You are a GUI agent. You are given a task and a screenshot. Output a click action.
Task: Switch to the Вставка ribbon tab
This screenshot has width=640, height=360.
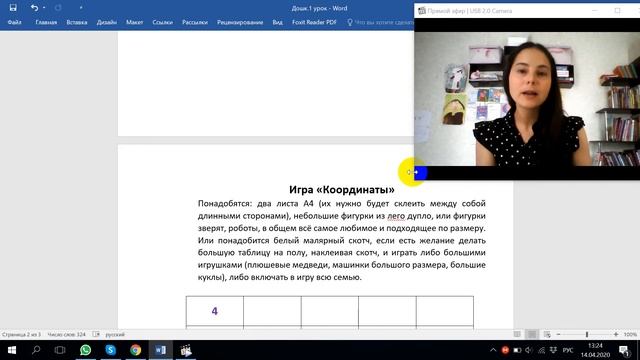77,22
